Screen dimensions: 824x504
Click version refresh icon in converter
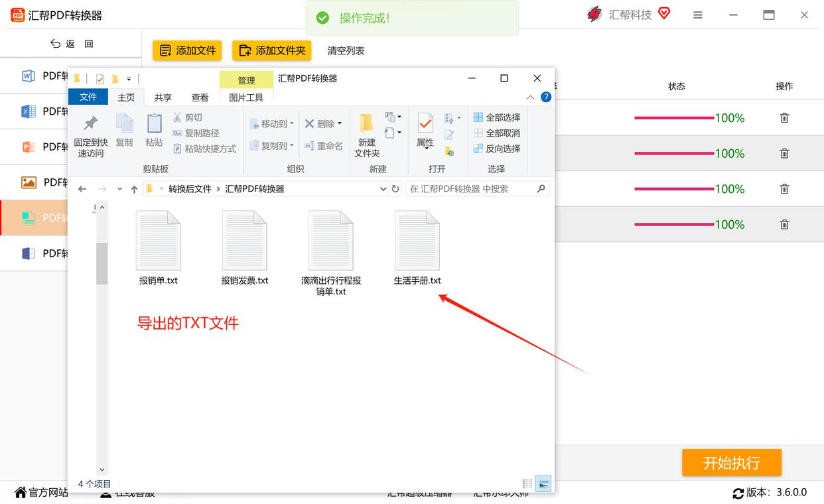pos(738,493)
